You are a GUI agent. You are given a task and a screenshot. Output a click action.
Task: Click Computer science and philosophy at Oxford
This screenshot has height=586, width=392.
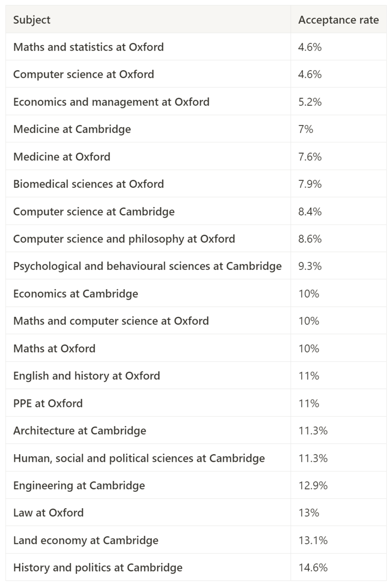pos(124,239)
